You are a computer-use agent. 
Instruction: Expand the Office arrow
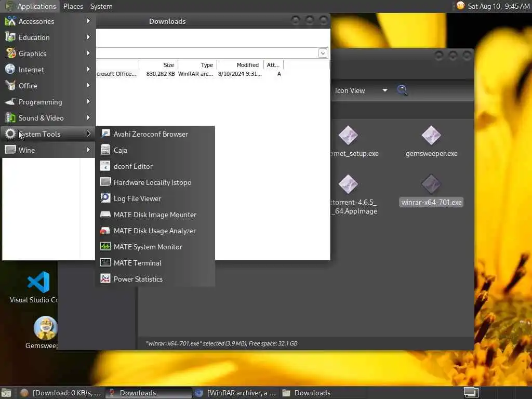tap(88, 86)
